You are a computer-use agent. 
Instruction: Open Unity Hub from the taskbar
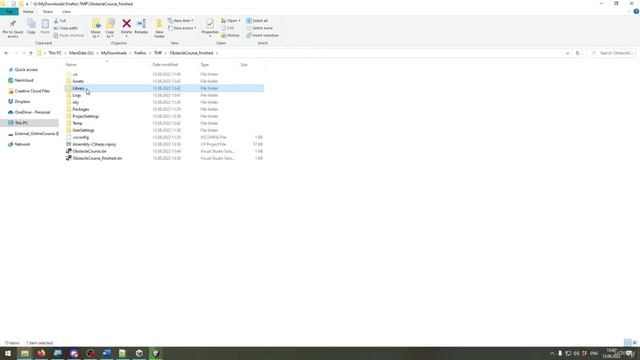point(139,353)
